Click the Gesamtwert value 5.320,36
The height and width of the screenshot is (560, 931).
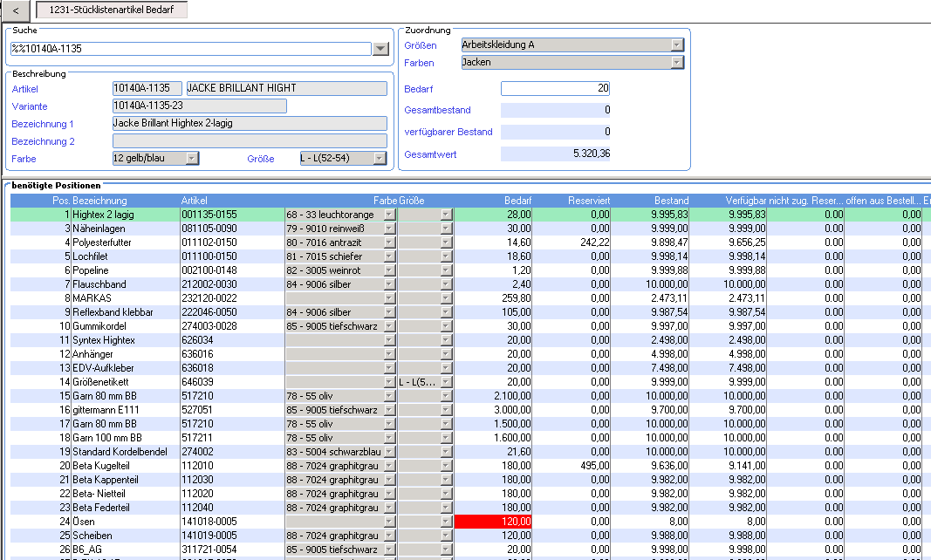tap(555, 154)
